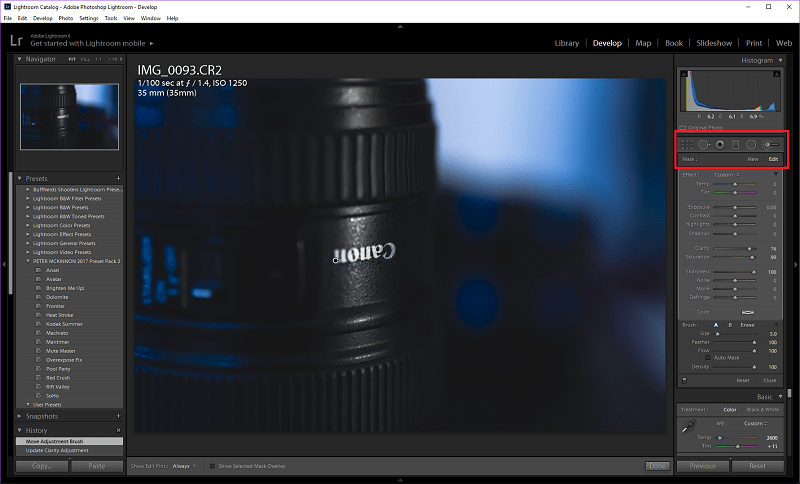Image resolution: width=800 pixels, height=484 pixels.
Task: Click the plus icon to add a snapshot
Action: pos(118,416)
